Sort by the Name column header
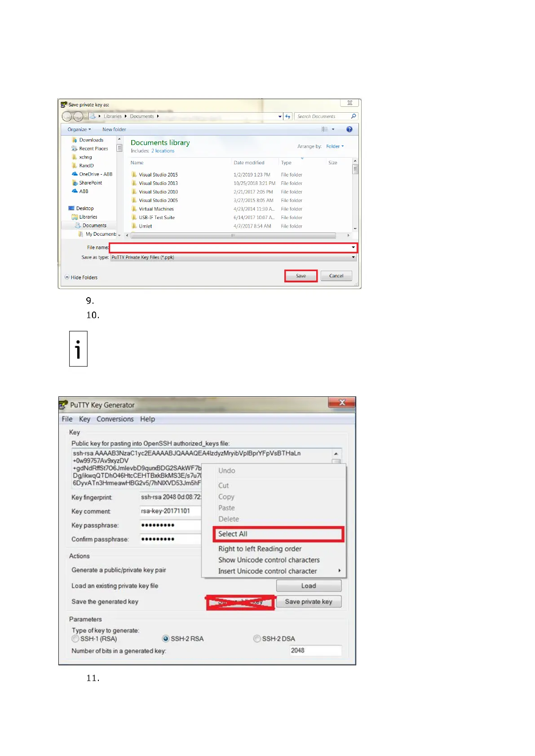This screenshot has height=756, width=535. point(137,163)
